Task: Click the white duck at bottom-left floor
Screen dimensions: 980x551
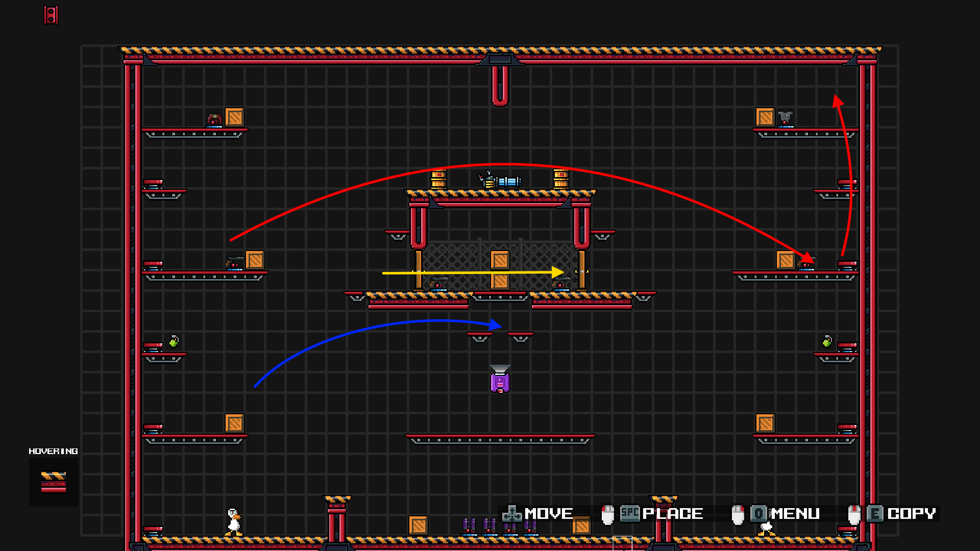Action: (234, 521)
